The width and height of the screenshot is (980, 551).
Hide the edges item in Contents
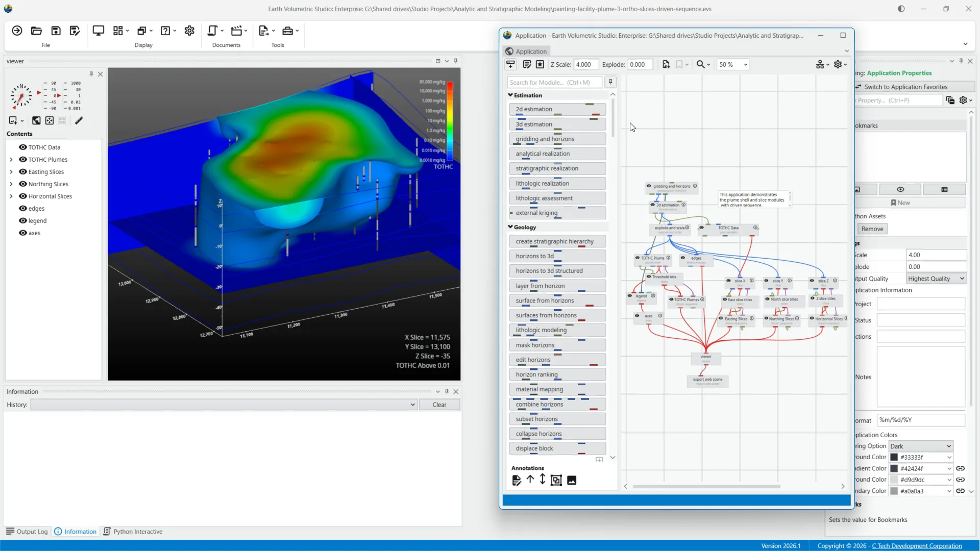click(23, 208)
